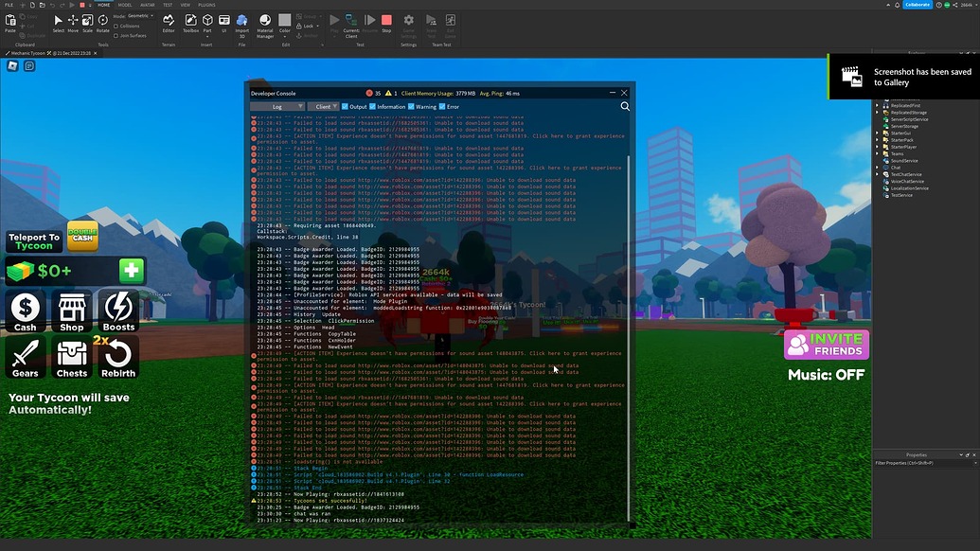Click the Double Cash gold badge
This screenshot has height=551, width=980.
point(82,236)
